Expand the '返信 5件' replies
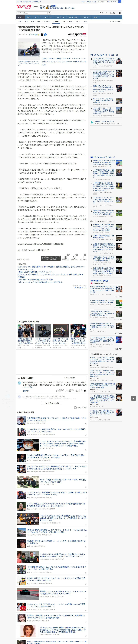This screenshot has height=644, width=138. coord(26,391)
